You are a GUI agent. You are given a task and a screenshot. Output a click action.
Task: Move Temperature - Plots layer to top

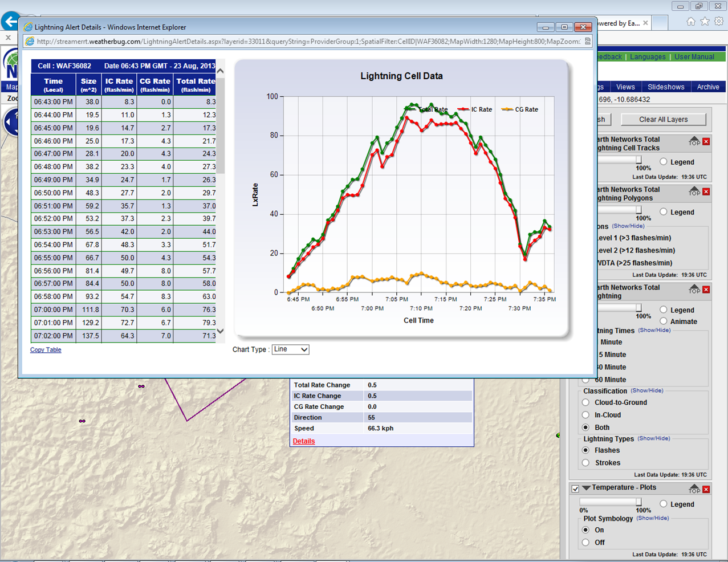(x=694, y=489)
